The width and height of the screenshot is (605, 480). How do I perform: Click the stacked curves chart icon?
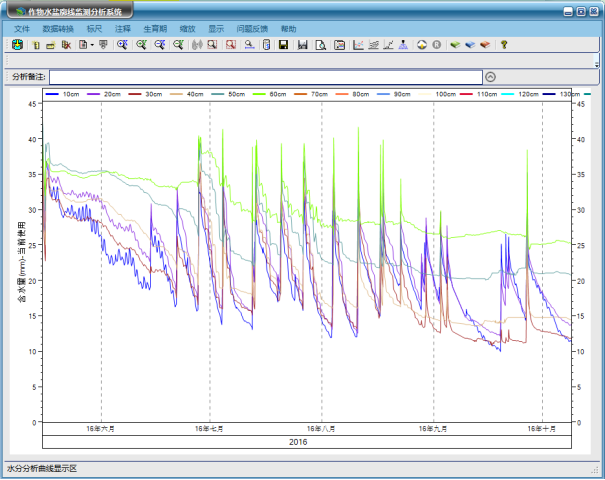[x=373, y=45]
